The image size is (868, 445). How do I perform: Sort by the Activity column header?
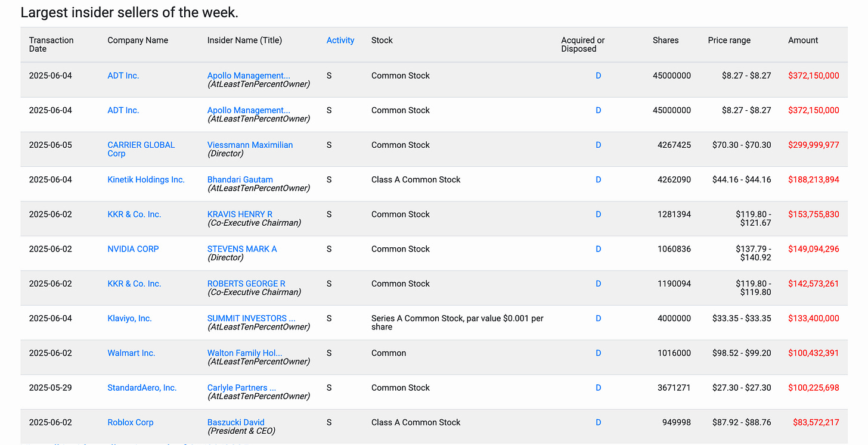click(340, 41)
